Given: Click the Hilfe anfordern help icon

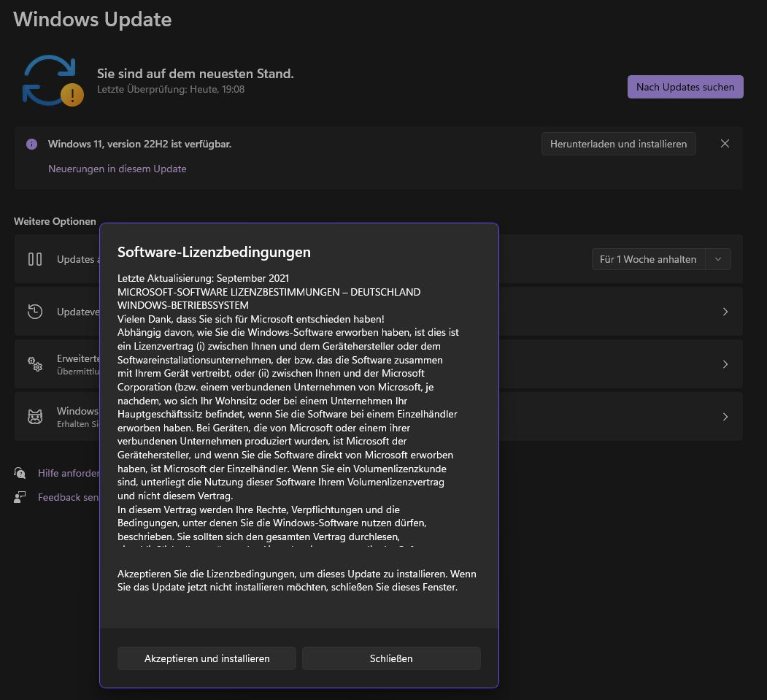Looking at the screenshot, I should [x=20, y=473].
